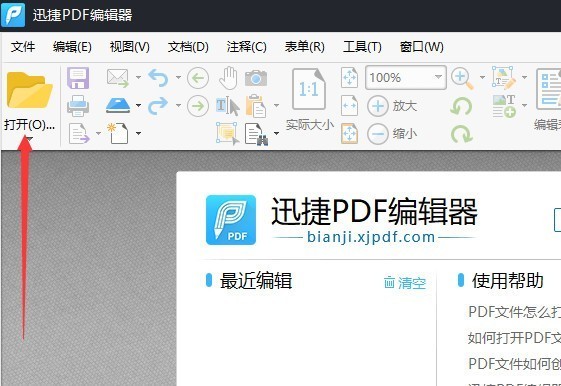Select the comment selection tool icon
The image size is (561, 386).
[228, 133]
